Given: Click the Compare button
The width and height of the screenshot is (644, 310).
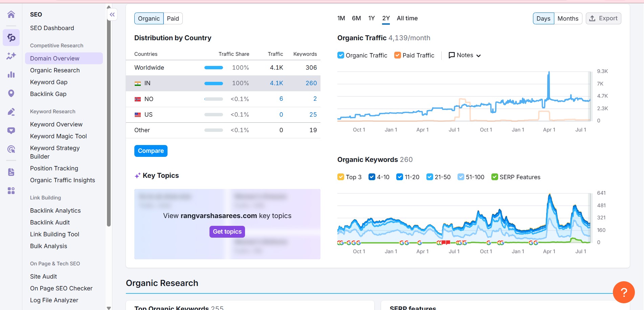Looking at the screenshot, I should coord(151,151).
